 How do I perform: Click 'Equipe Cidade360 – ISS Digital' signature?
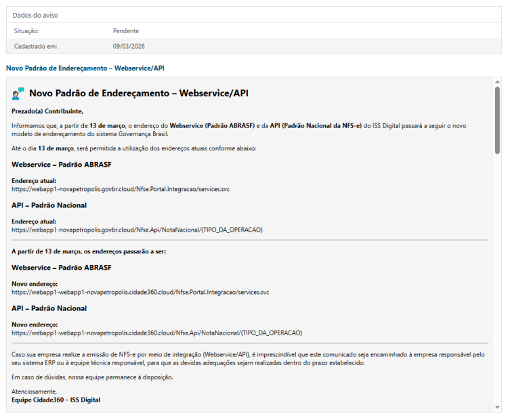56,400
